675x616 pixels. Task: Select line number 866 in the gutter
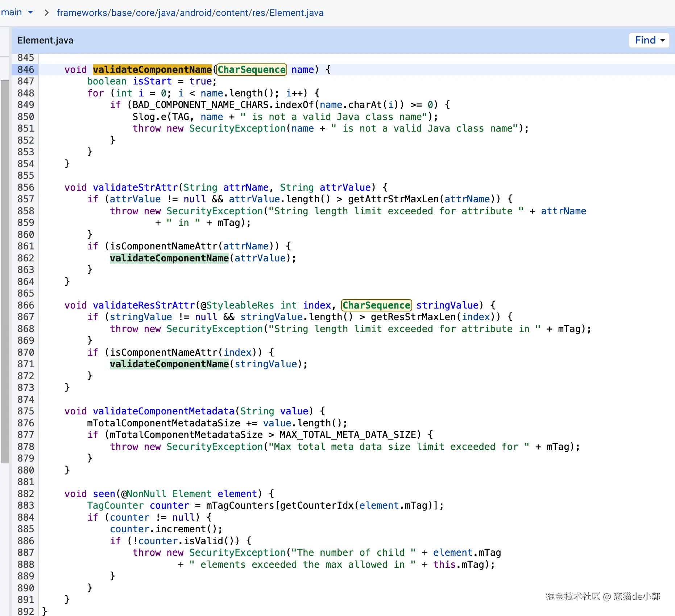pyautogui.click(x=25, y=305)
